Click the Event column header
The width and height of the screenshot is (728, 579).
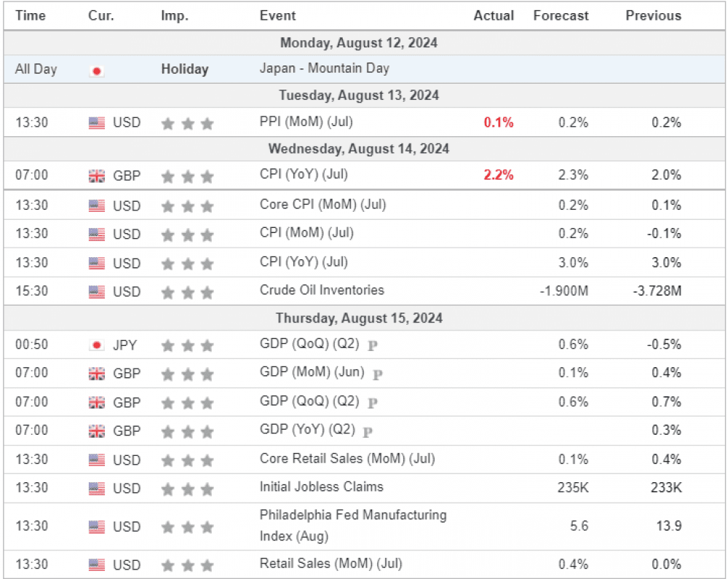pos(277,16)
